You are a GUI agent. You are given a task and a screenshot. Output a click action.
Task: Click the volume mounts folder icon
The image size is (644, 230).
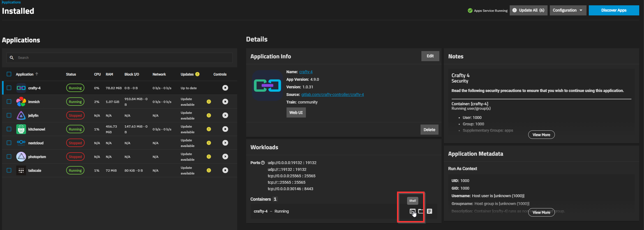(x=421, y=211)
